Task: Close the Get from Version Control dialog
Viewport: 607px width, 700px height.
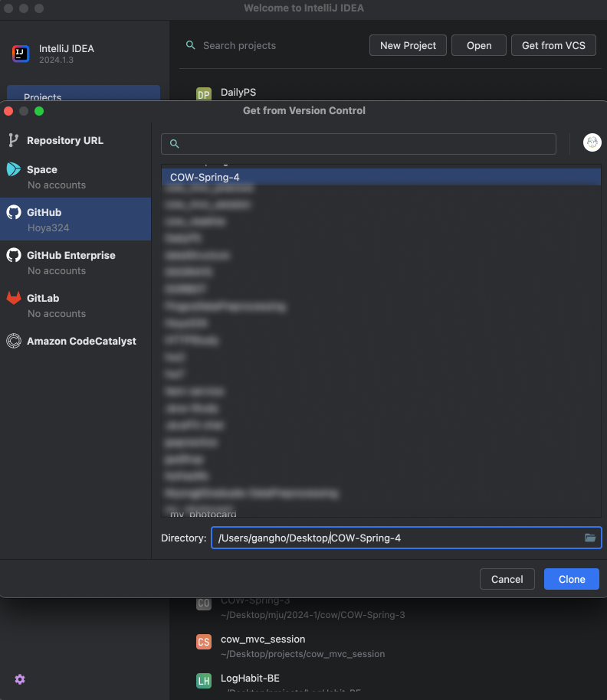Action: point(8,111)
